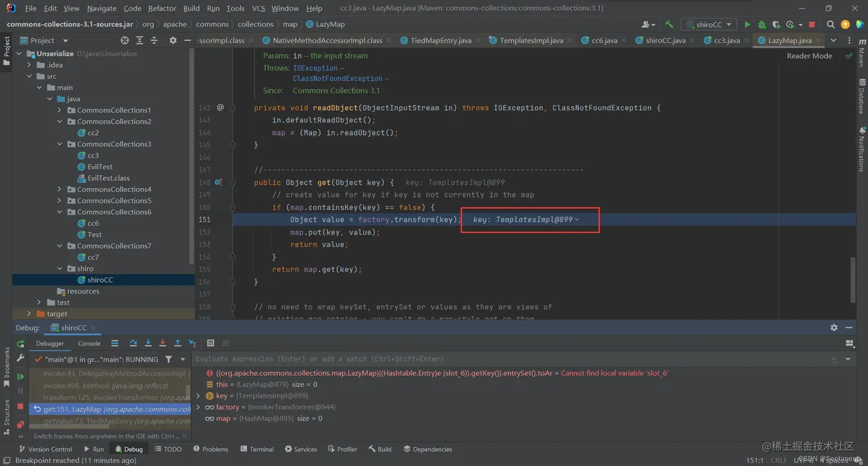Click the Step Over debugger icon

tap(133, 343)
